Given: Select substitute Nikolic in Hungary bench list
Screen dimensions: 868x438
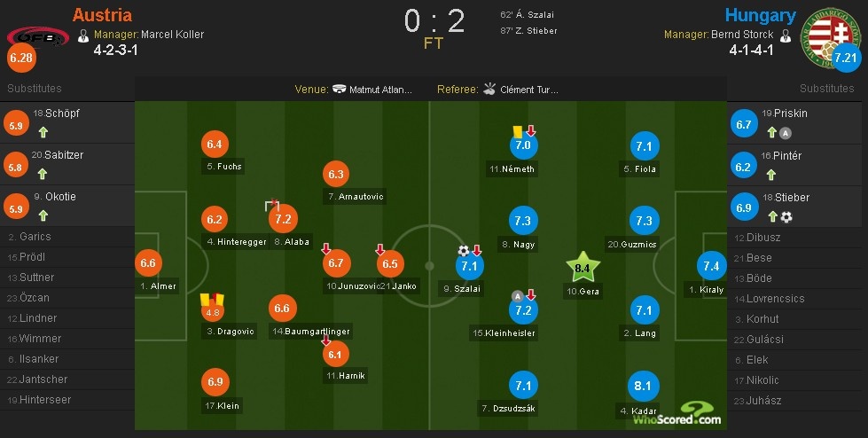Looking at the screenshot, I should 762,380.
